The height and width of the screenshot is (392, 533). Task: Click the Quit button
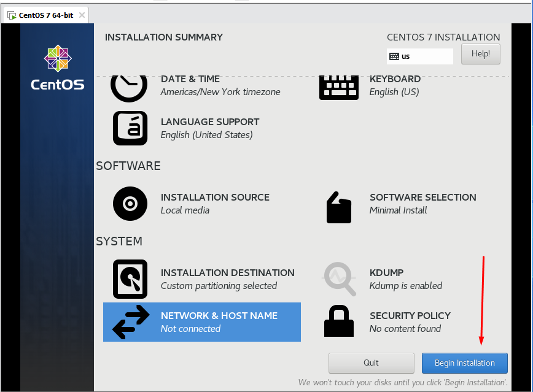click(x=371, y=363)
